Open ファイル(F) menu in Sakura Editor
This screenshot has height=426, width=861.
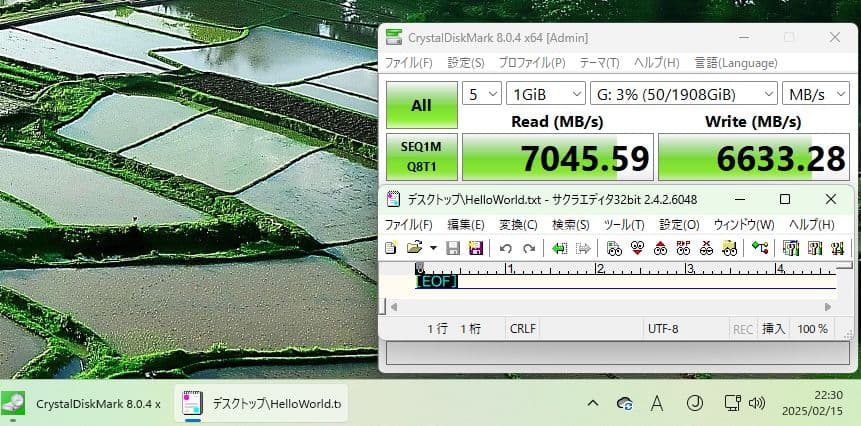point(409,225)
